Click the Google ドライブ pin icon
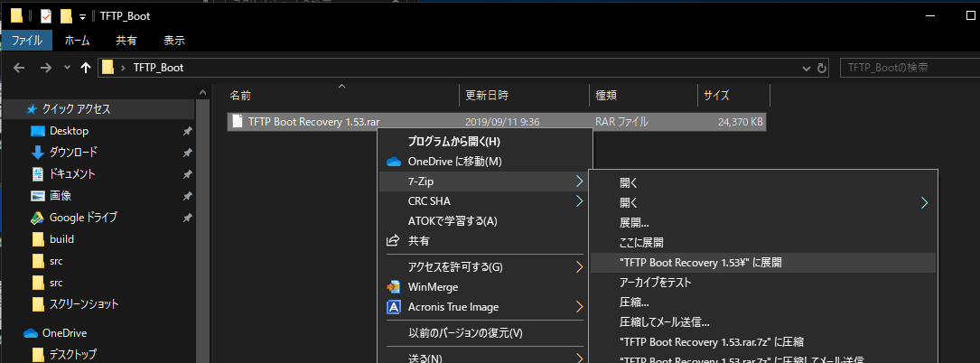This screenshot has height=363, width=980. (187, 218)
